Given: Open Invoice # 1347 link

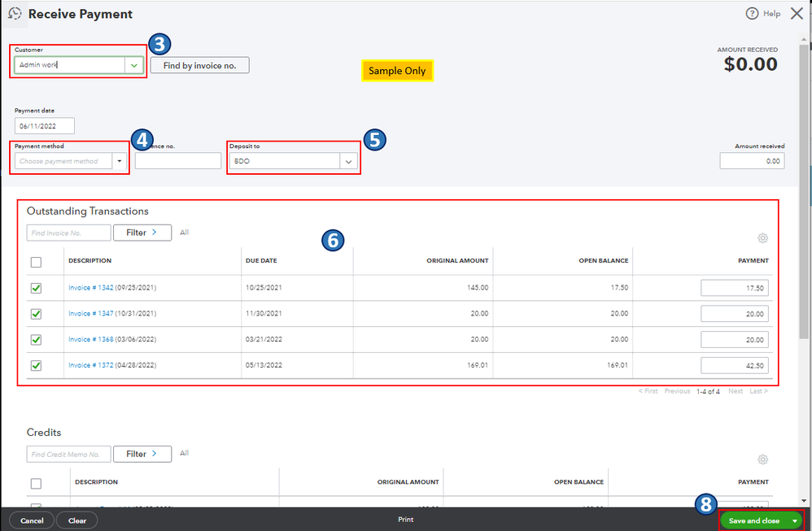Looking at the screenshot, I should pos(90,314).
